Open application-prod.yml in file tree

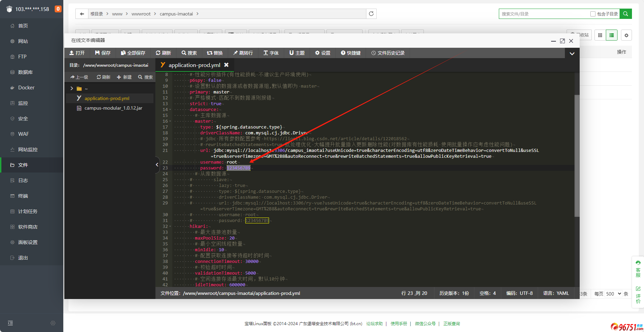coord(107,98)
